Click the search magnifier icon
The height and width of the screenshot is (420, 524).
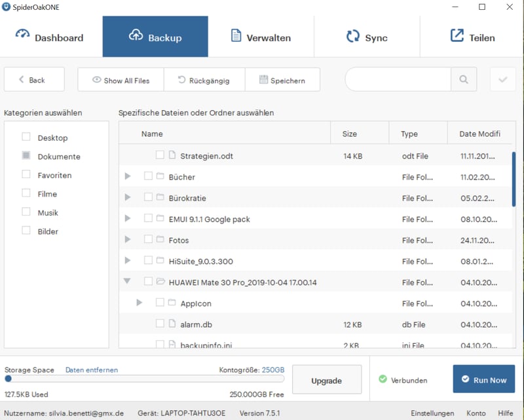point(464,80)
